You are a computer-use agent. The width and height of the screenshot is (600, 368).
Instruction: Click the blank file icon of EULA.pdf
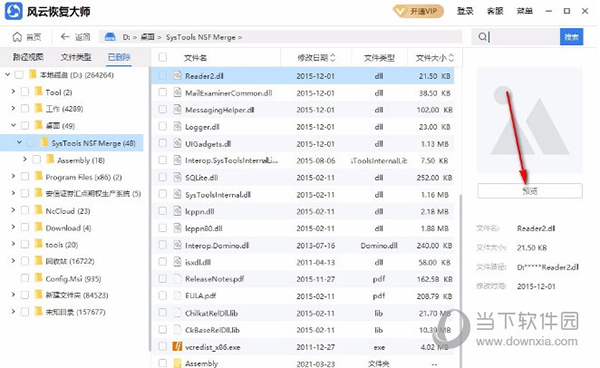177,296
